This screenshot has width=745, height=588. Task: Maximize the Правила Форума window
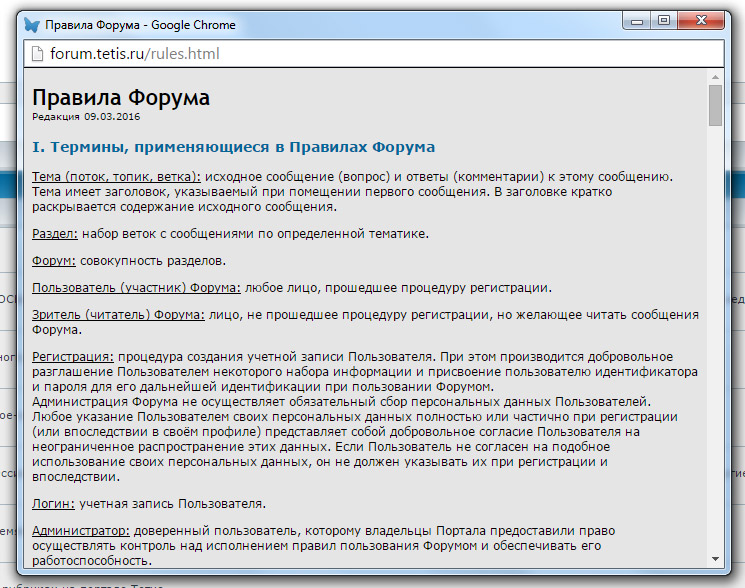pyautogui.click(x=664, y=20)
